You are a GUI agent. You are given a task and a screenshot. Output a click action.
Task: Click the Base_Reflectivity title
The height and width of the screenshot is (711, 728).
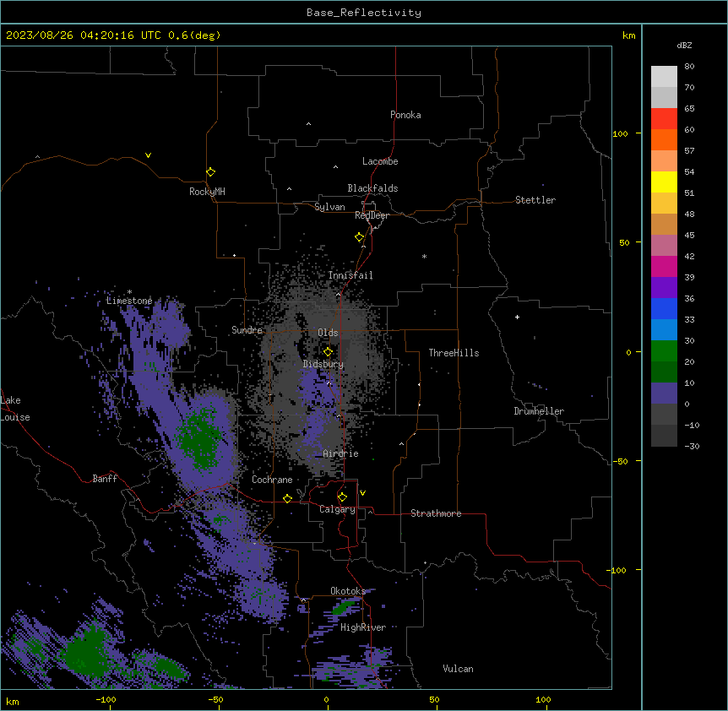click(x=364, y=13)
